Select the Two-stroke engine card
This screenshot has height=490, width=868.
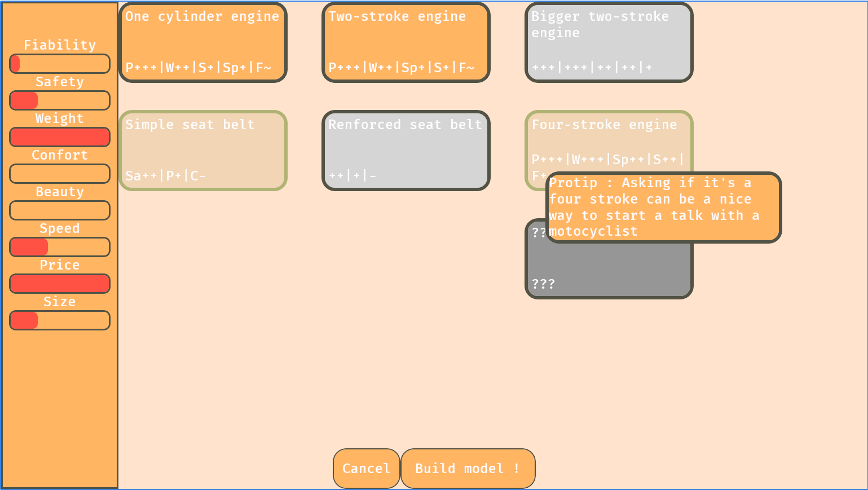406,42
